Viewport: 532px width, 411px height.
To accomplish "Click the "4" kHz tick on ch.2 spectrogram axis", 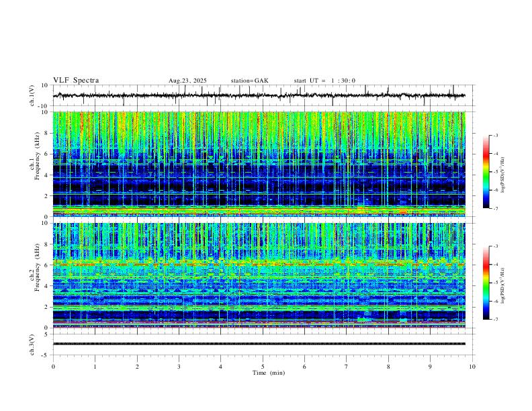I will pos(46,286).
